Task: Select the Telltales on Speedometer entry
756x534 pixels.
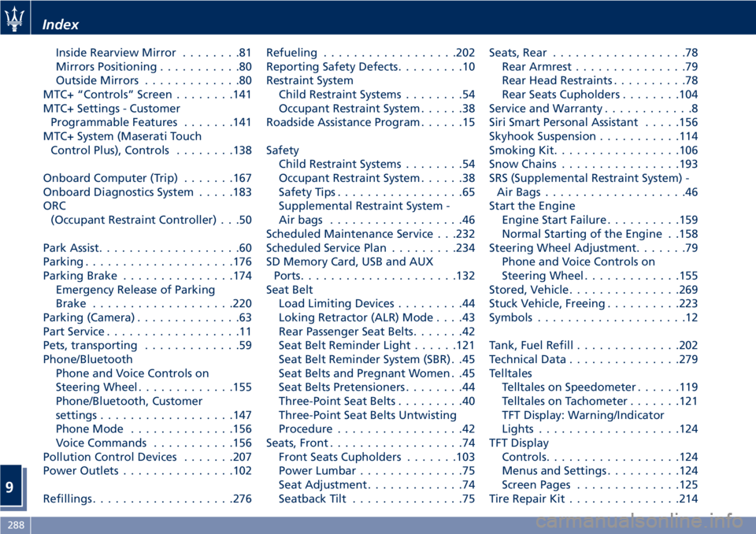Action: coord(600,388)
